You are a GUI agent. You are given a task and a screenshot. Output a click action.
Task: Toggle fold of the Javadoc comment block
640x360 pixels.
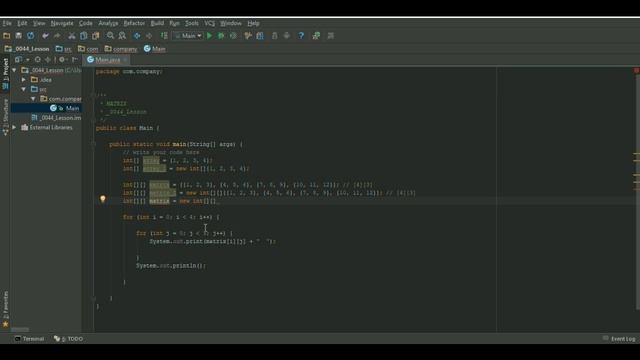tap(93, 95)
